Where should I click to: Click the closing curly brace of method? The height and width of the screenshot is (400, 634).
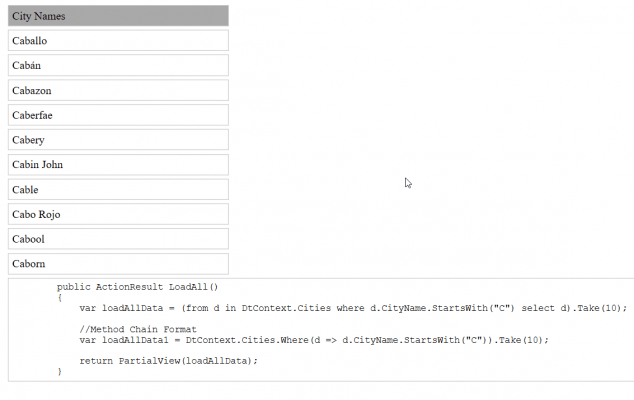pyautogui.click(x=59, y=372)
